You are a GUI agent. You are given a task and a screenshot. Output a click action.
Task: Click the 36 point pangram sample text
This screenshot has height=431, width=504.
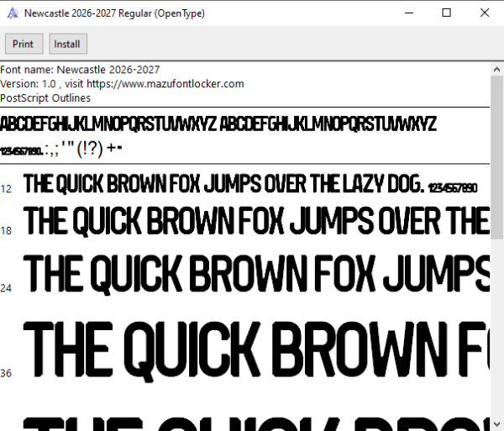(x=256, y=351)
